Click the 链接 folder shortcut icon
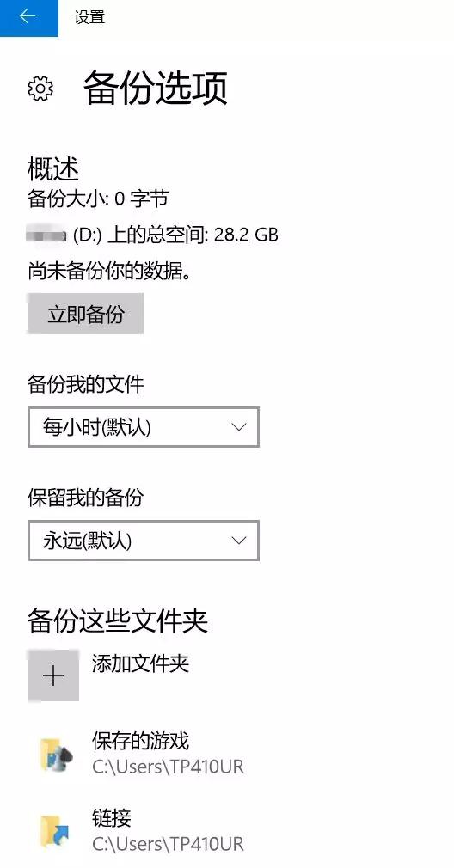The width and height of the screenshot is (454, 868). [x=56, y=830]
